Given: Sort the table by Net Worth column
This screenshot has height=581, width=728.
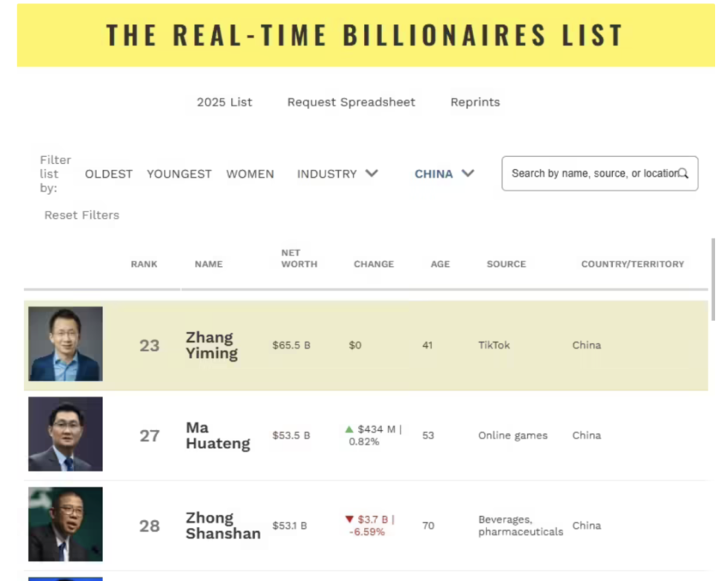Looking at the screenshot, I should point(299,259).
